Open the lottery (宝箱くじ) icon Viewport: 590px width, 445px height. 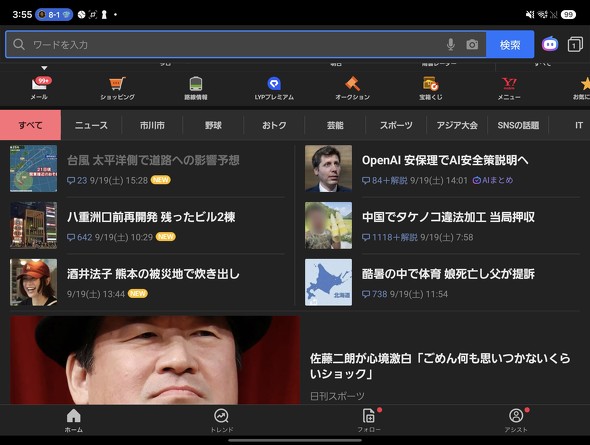[431, 88]
